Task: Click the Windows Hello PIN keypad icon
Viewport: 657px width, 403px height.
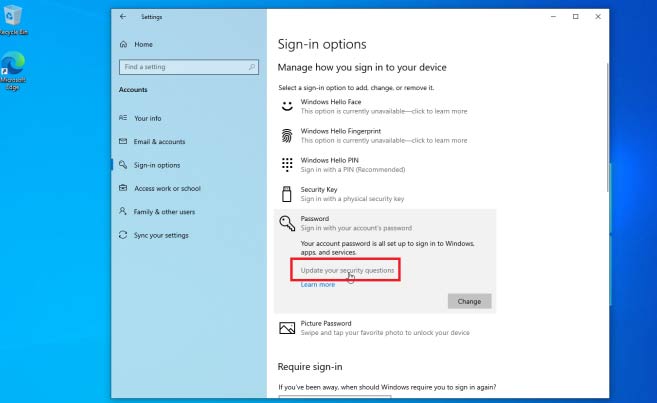Action: click(287, 165)
